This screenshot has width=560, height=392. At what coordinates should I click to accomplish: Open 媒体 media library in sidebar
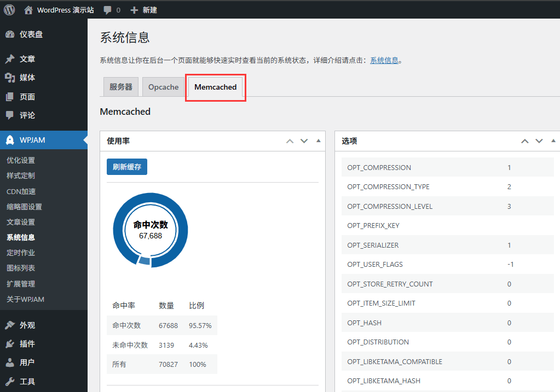[27, 78]
